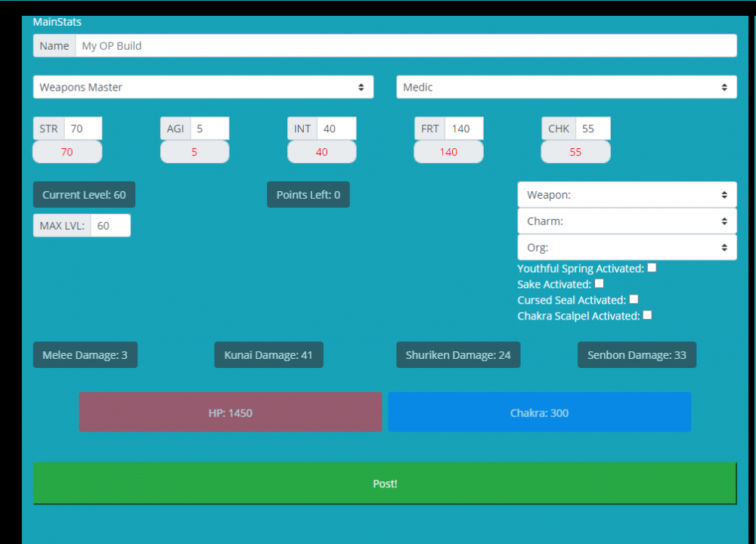The height and width of the screenshot is (544, 756).
Task: Click the FRT value field
Action: (463, 128)
